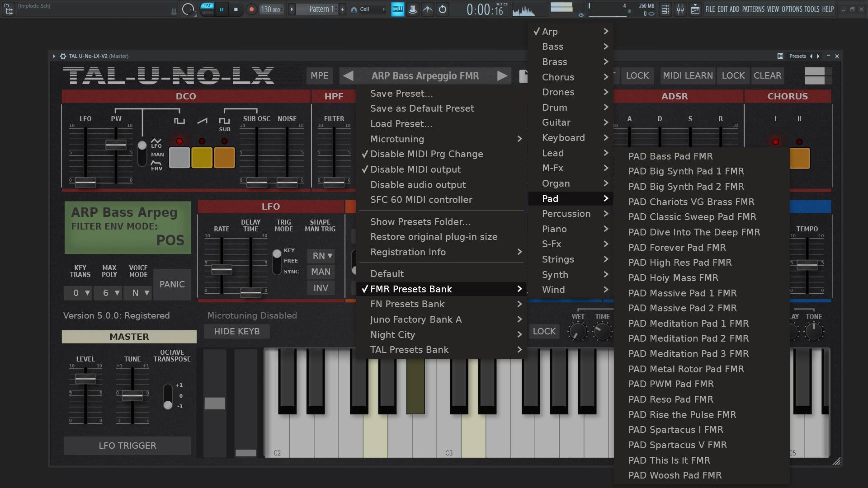The image size is (868, 488).
Task: Toggle the snap magnet icon
Action: click(x=354, y=9)
